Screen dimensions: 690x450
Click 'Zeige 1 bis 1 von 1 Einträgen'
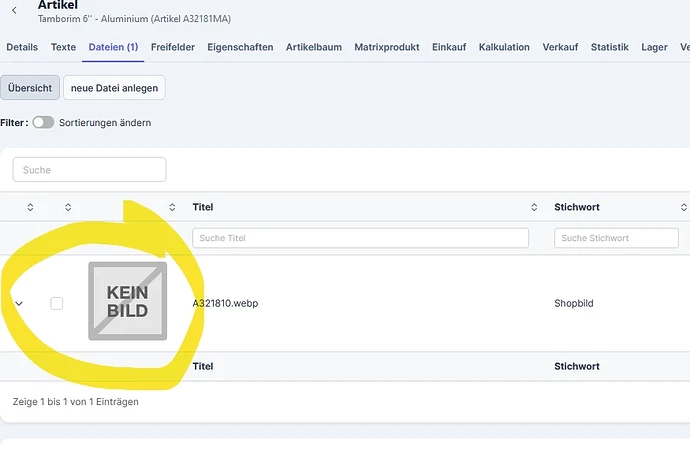pos(76,402)
